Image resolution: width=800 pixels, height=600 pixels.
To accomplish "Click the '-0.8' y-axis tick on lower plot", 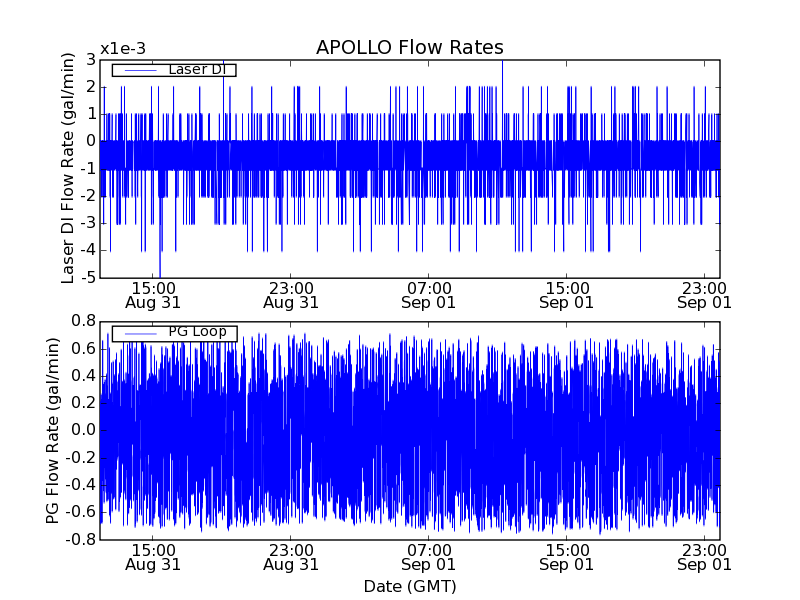I will (x=82, y=539).
